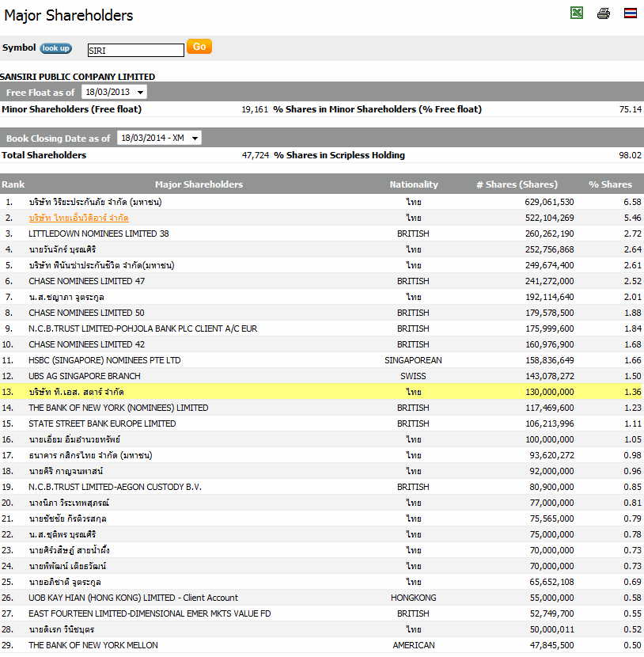Select the SINGAPOREAN nationality cell
Screen dimensions: 644x657
coord(413,360)
